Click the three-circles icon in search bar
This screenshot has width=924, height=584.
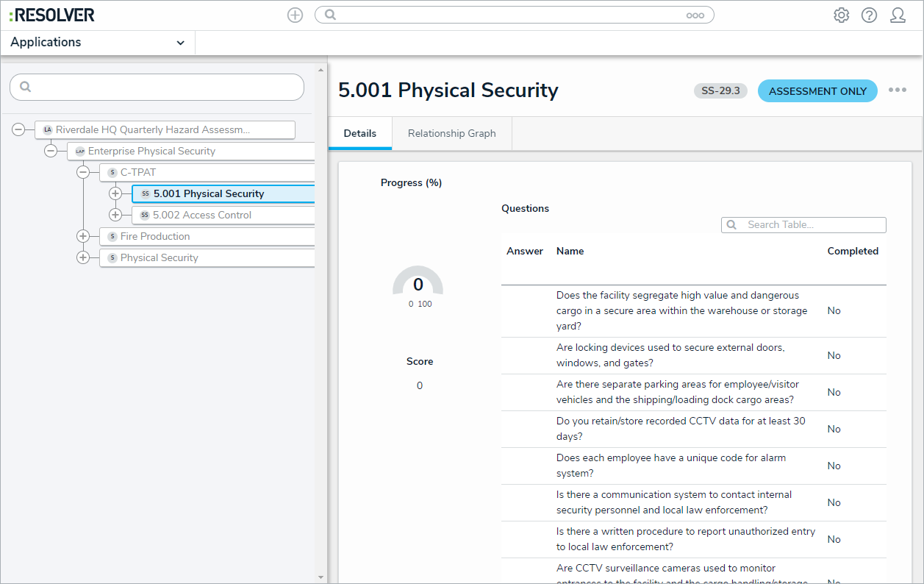[695, 15]
